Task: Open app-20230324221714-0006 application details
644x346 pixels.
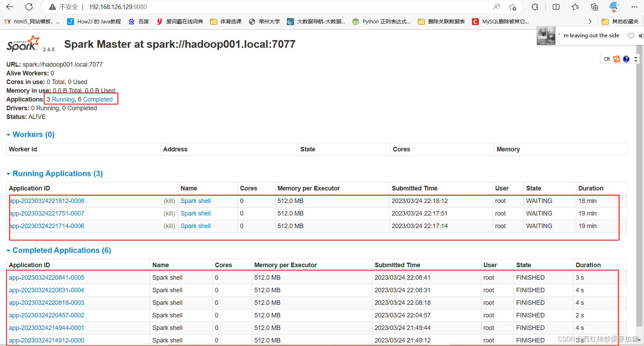Action: click(x=47, y=226)
